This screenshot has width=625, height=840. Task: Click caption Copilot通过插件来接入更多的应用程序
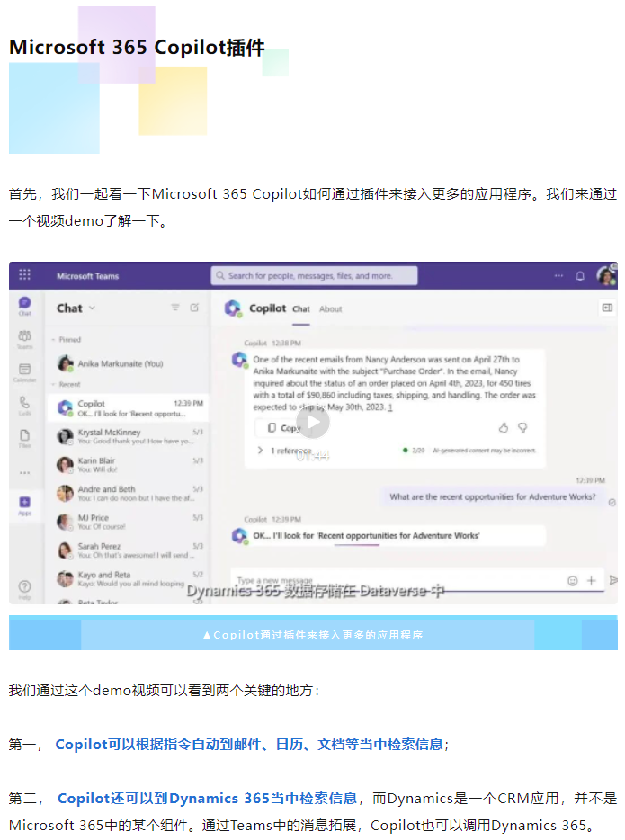click(x=313, y=635)
